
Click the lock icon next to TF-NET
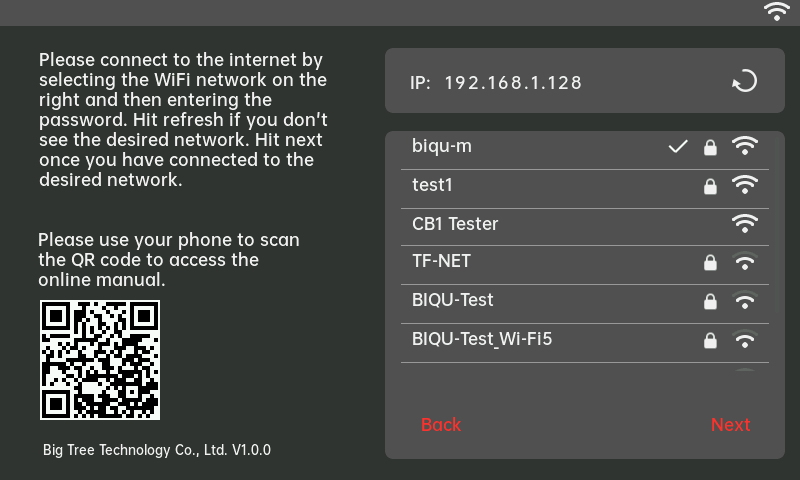click(x=710, y=263)
